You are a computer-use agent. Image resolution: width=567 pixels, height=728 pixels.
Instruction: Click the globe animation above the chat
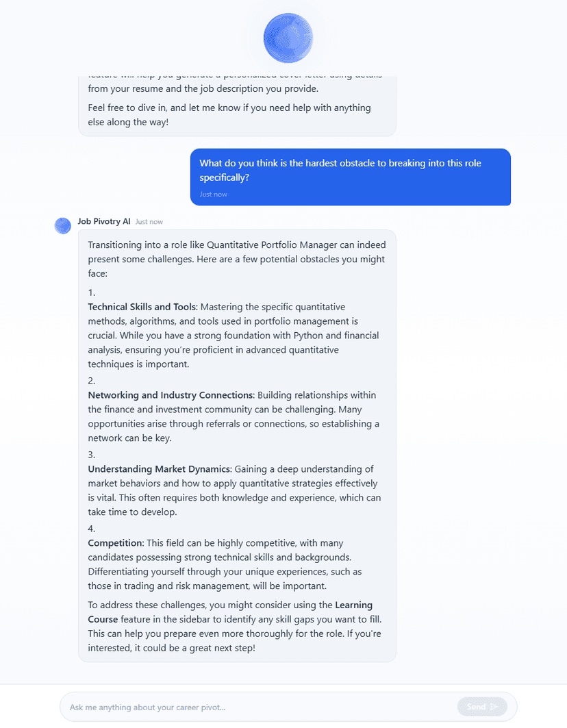(x=288, y=38)
